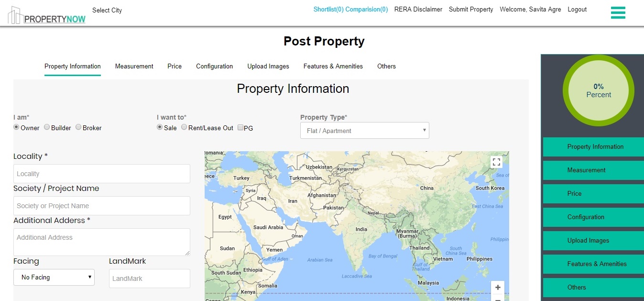Click the Saudi Arabia label on the map

pos(268,227)
